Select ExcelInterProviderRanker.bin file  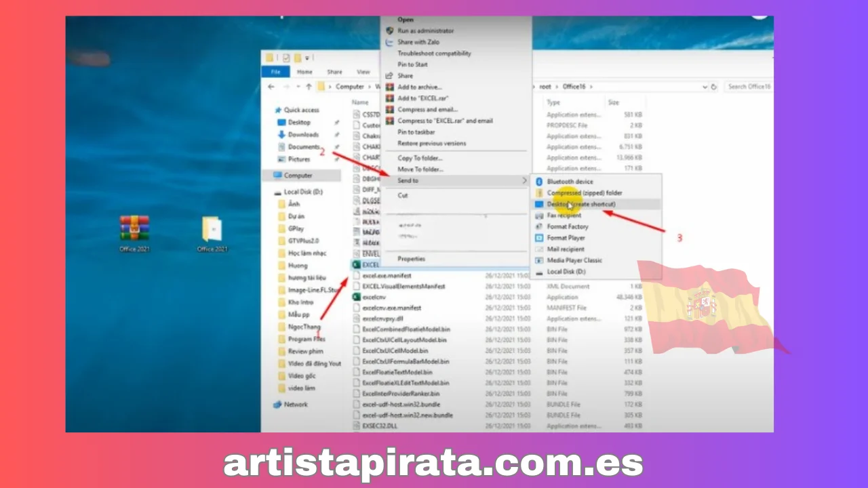point(401,393)
